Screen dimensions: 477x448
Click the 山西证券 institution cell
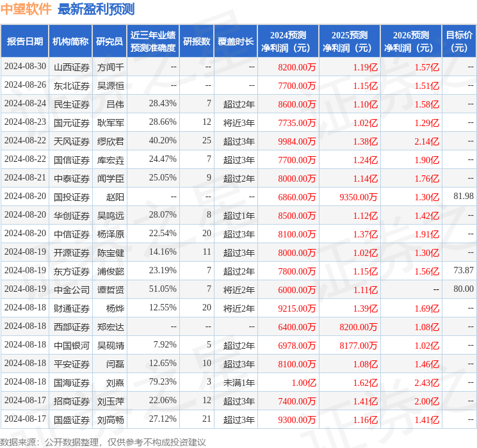coord(72,67)
